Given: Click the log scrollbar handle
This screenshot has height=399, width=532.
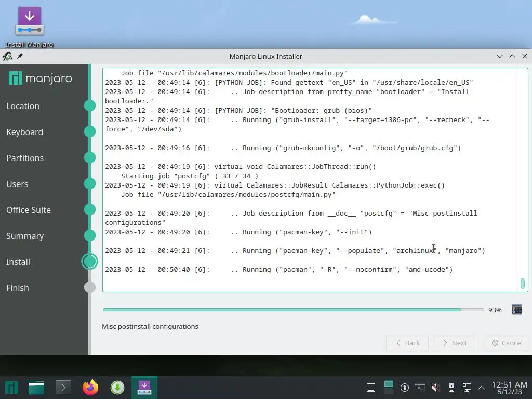Looking at the screenshot, I should tap(523, 284).
